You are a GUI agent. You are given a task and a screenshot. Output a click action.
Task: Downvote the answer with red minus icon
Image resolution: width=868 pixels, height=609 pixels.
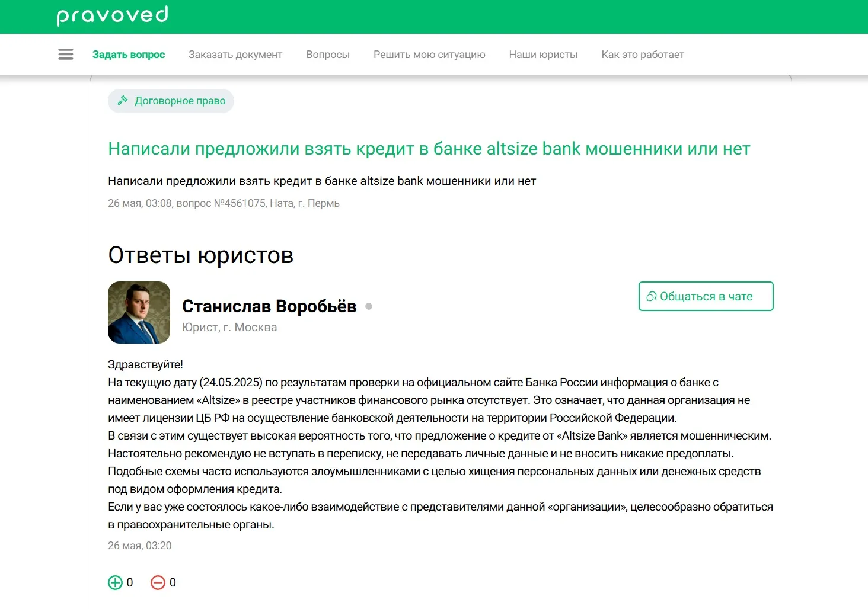[x=158, y=583]
